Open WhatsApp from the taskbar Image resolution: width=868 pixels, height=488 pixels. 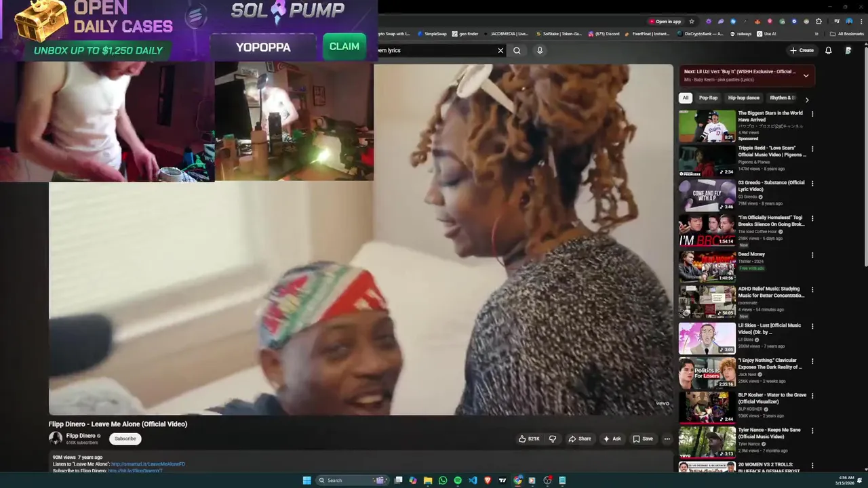pos(443,480)
